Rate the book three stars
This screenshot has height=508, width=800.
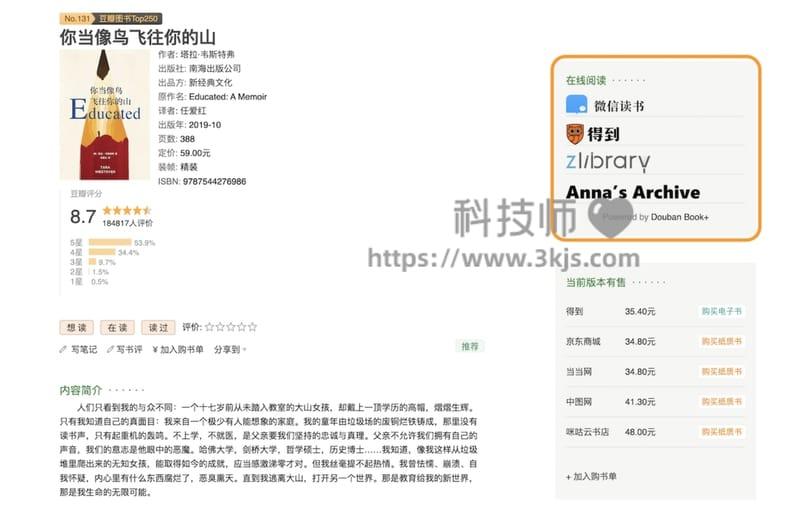pyautogui.click(x=231, y=327)
